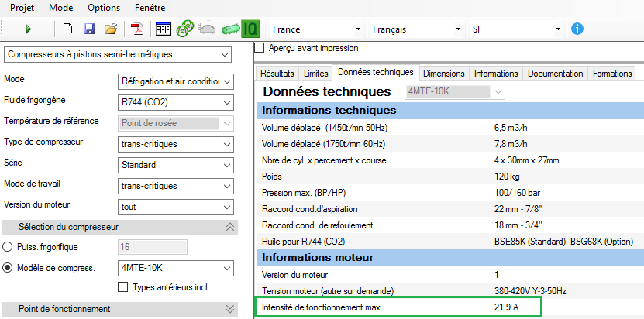Open the Documentation tab
The image size is (644, 319).
[555, 74]
